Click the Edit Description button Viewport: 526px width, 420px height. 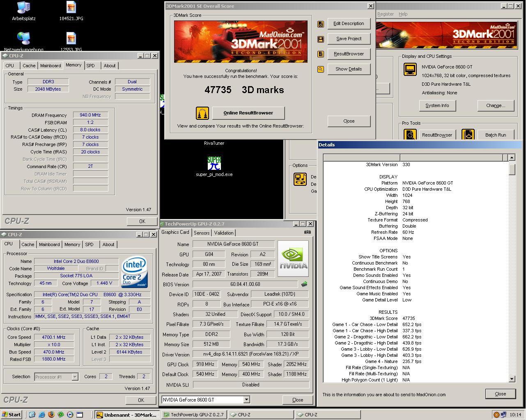pos(349,24)
